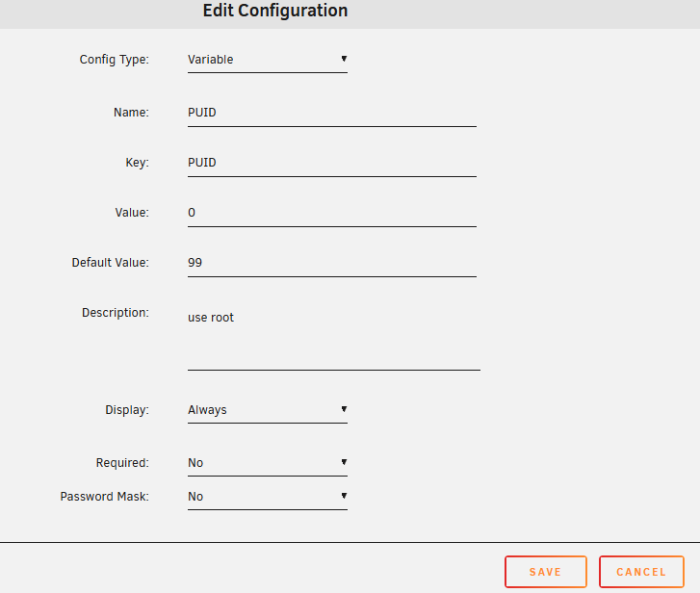Click the Default Value label

coord(111,263)
